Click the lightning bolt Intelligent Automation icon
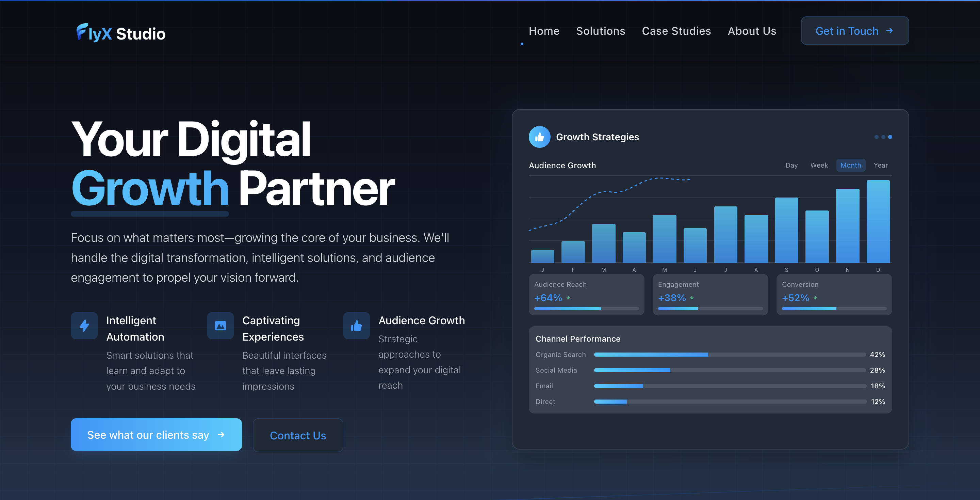980x500 pixels. pyautogui.click(x=84, y=326)
